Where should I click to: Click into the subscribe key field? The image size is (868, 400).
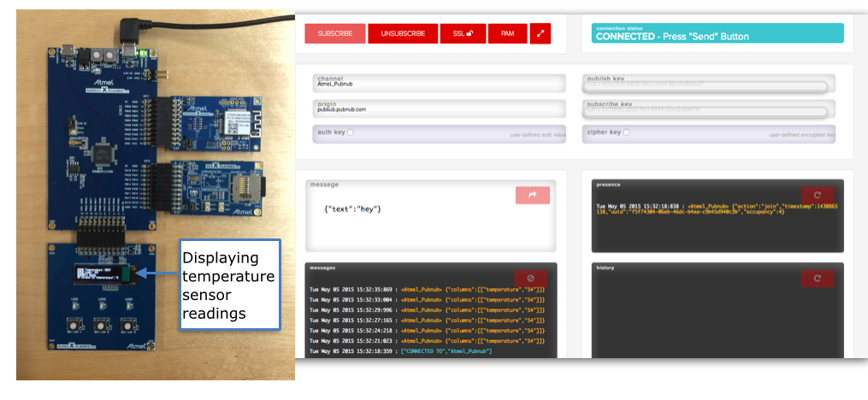708,110
